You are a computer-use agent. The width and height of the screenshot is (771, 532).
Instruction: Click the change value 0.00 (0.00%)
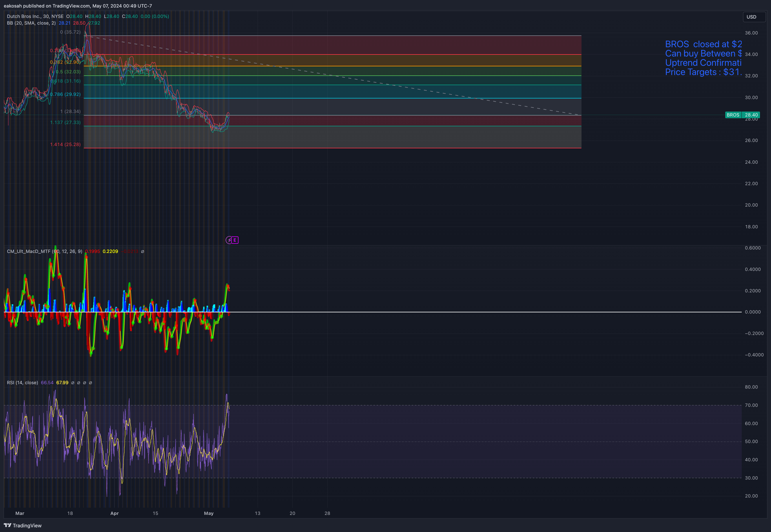click(155, 16)
